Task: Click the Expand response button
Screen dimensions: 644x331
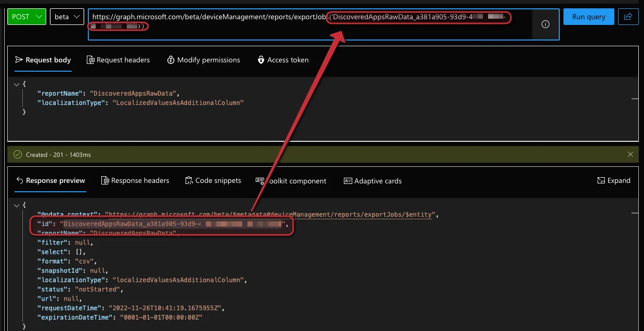Action: click(x=614, y=180)
